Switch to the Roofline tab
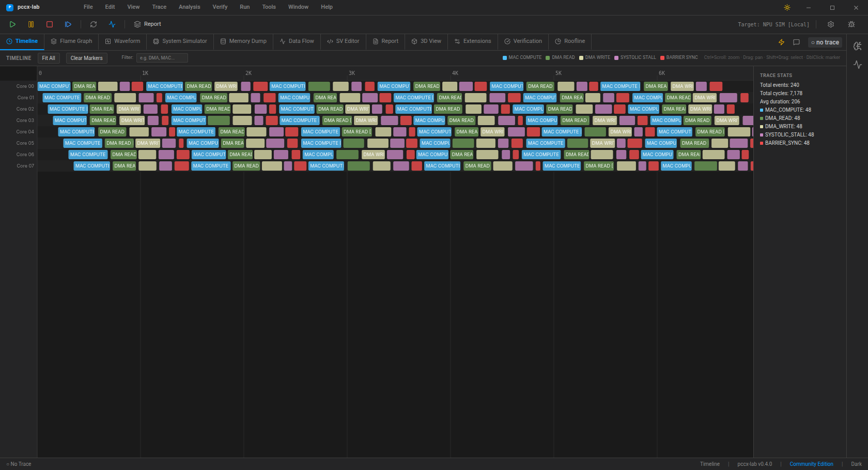Image resolution: width=868 pixels, height=470 pixels. click(570, 41)
